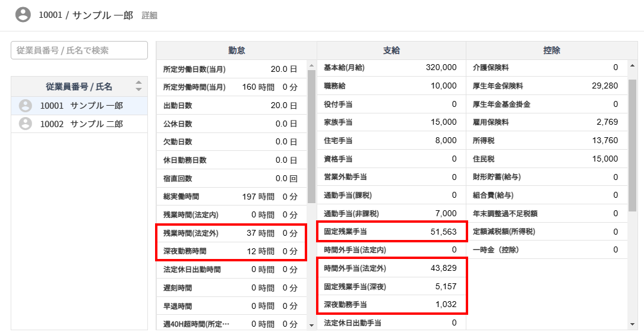
Task: Click the 通勤手当(非課税) row
Action: click(392, 213)
